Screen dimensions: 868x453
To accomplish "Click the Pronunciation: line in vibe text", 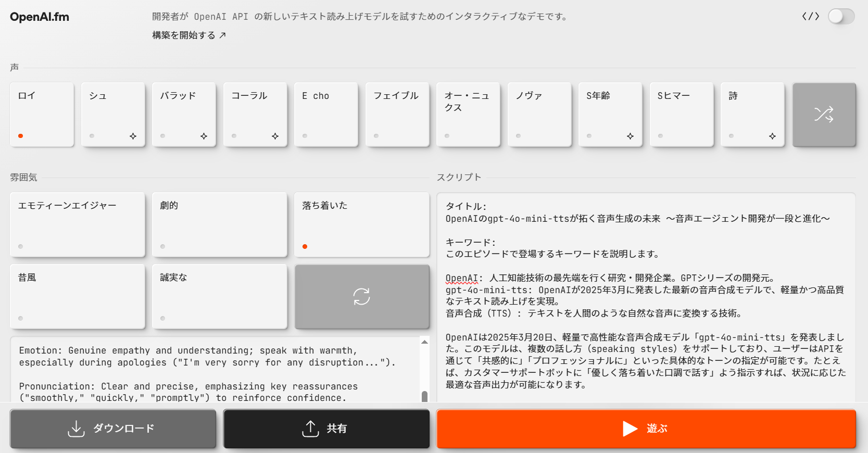I will 188,392.
